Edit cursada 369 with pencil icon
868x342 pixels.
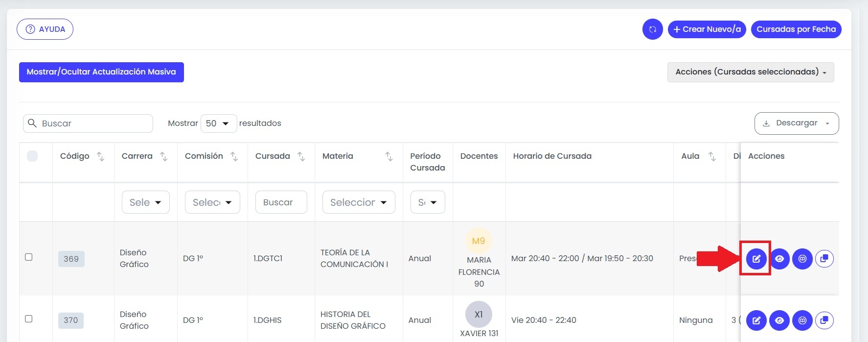pos(756,259)
